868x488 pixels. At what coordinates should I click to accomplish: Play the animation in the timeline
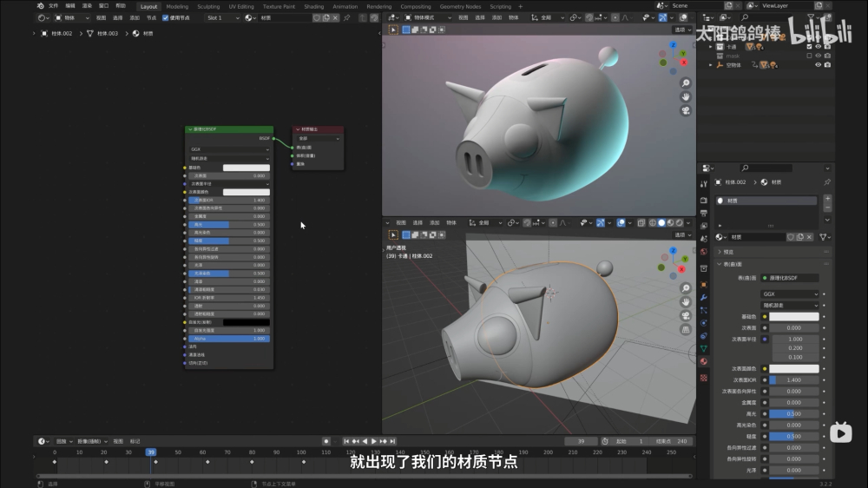coord(373,441)
